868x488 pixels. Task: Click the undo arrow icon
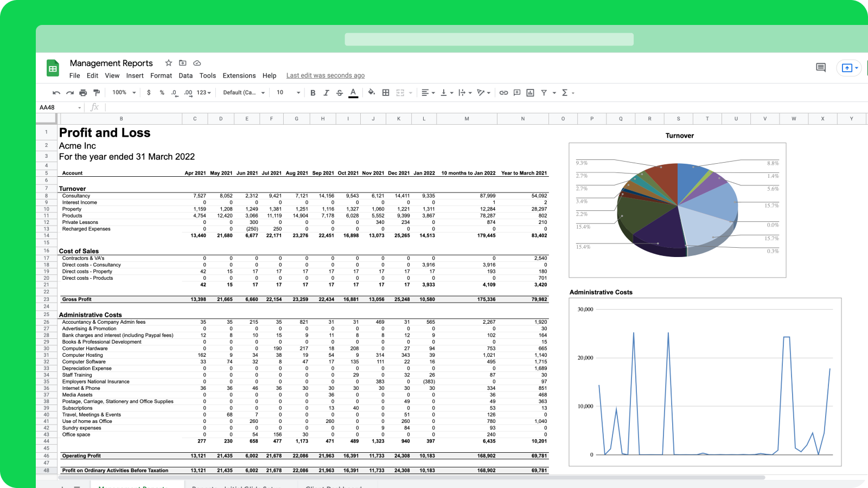56,93
